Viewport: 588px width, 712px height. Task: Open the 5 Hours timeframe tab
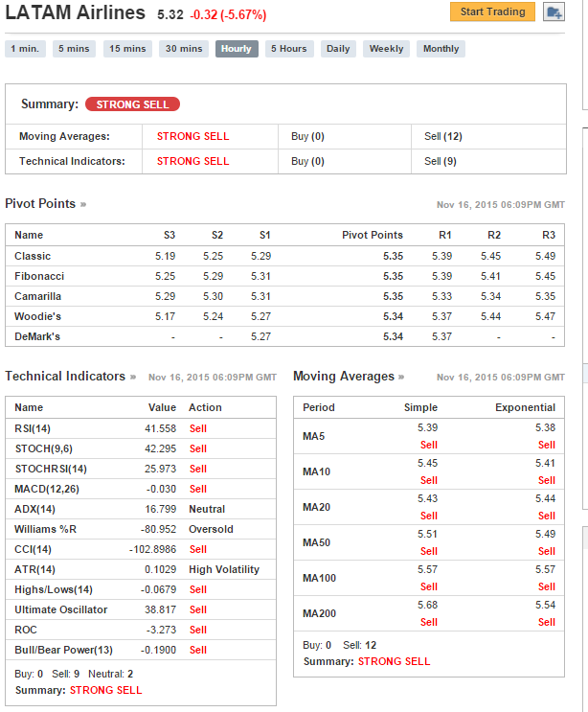288,49
